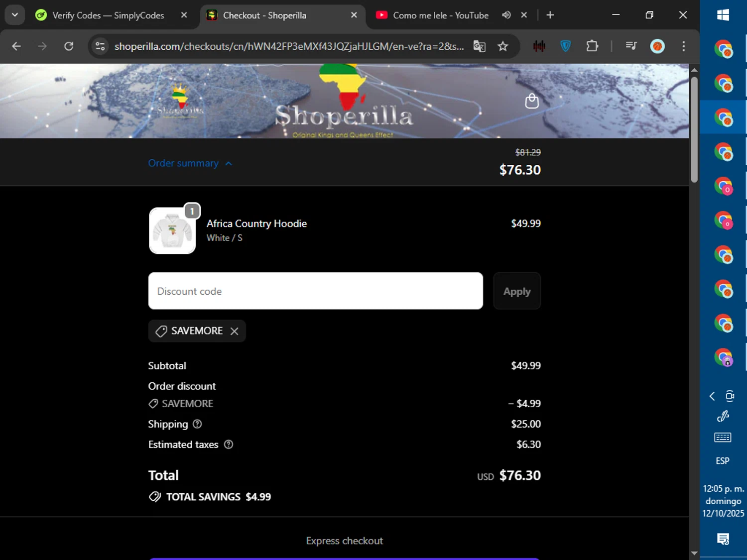Click the Shoperilla logo in the banner
747x560 pixels.
tap(344, 102)
